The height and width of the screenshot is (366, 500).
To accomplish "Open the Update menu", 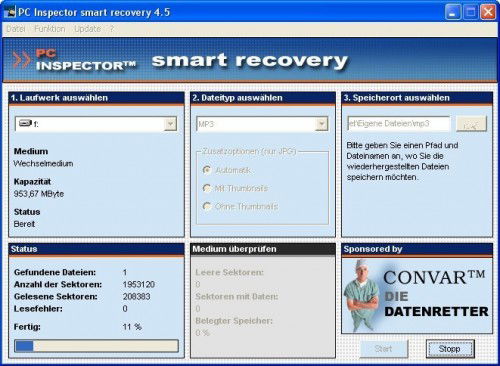I will point(87,29).
